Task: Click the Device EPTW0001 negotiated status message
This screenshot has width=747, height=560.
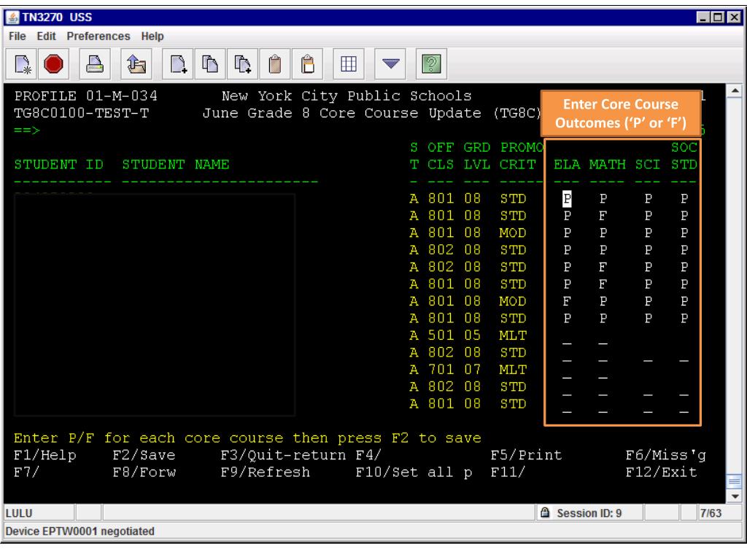Action: pos(80,531)
